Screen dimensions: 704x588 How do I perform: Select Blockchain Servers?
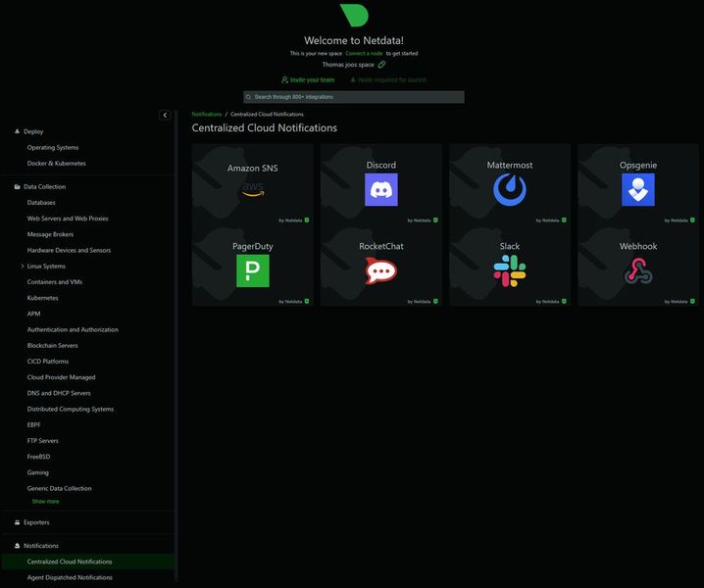(53, 346)
